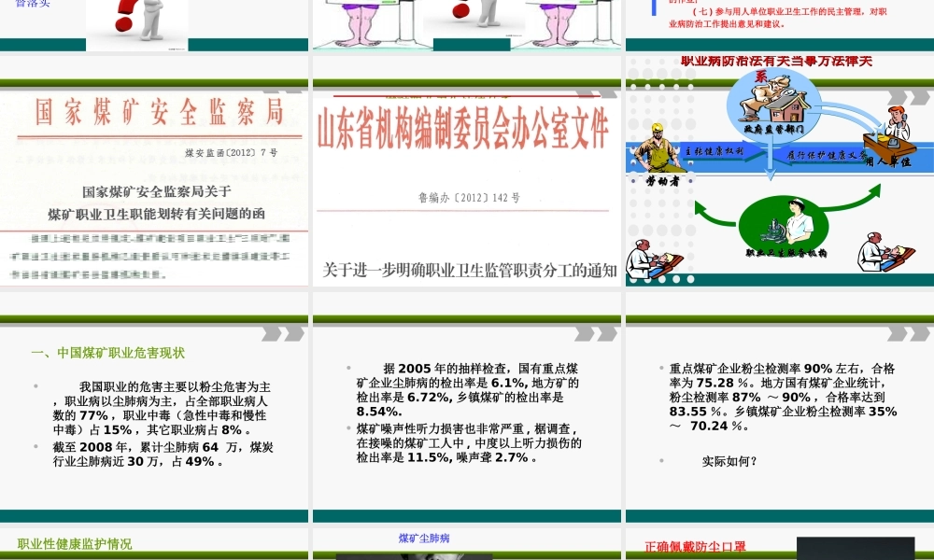Screen dimensions: 934x560
Task: Click the doctor-patient figure at diagram bottom right
Action: tap(885, 252)
